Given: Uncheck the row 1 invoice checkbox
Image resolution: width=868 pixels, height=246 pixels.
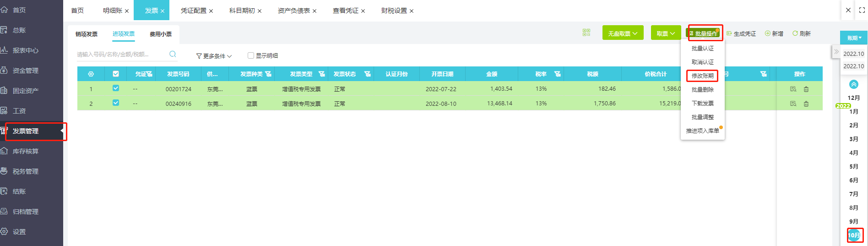Looking at the screenshot, I should coord(116,88).
